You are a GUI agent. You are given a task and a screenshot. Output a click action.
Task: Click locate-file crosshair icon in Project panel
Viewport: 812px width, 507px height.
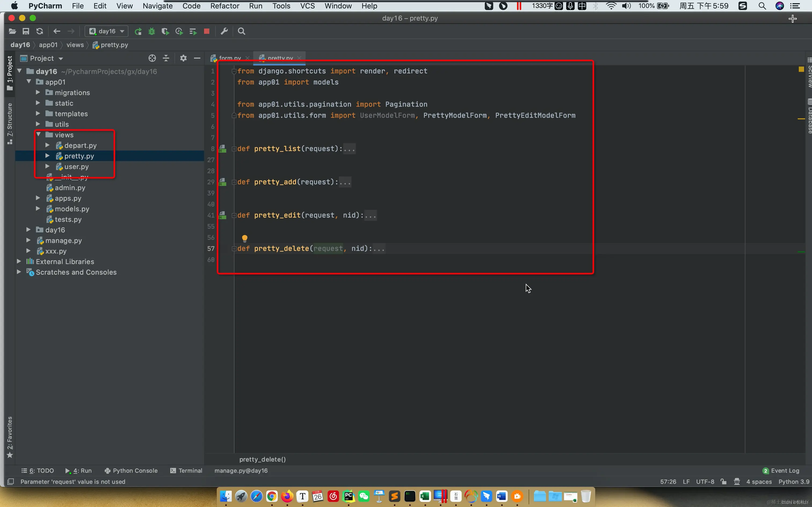pos(152,58)
